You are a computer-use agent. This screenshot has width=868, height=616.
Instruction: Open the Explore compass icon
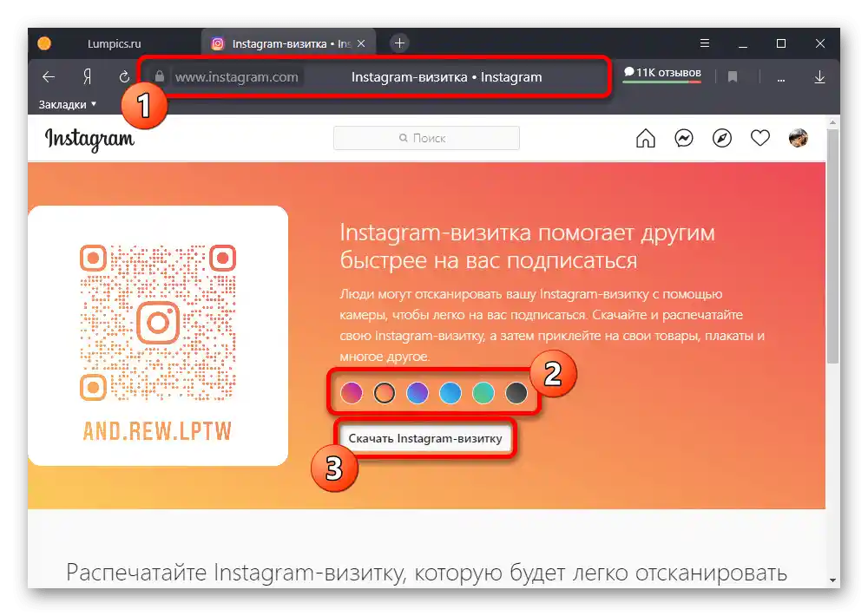pos(722,138)
